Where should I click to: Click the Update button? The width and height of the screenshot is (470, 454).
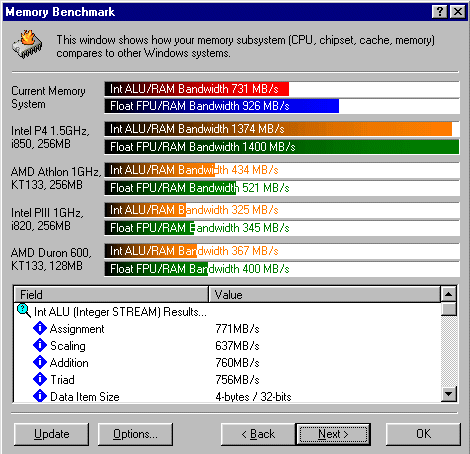pos(51,434)
